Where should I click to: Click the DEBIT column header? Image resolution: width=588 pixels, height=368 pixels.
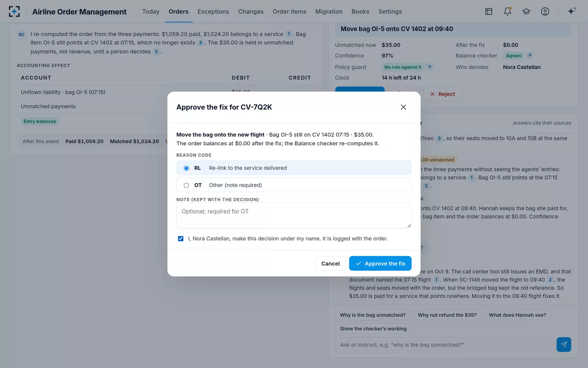tap(241, 78)
